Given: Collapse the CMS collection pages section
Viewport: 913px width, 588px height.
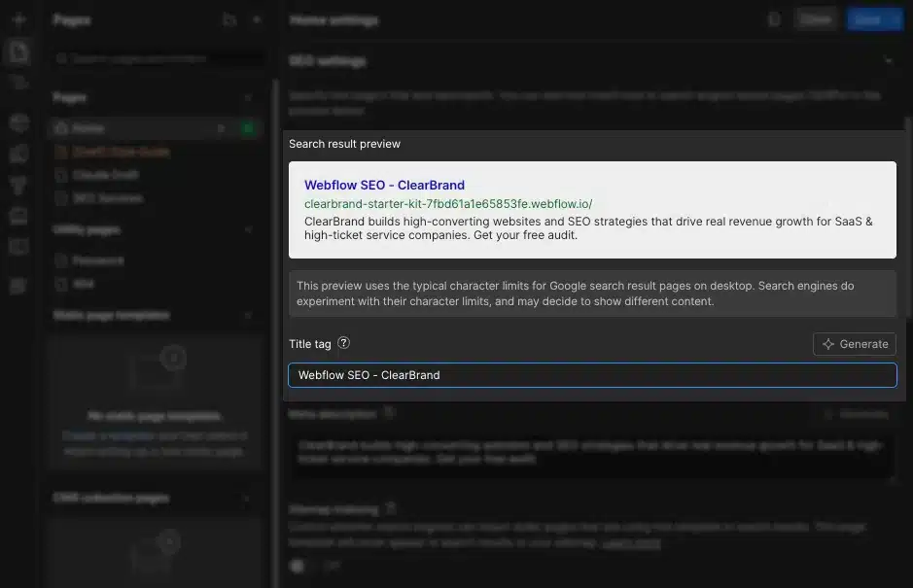Looking at the screenshot, I should click(x=248, y=499).
